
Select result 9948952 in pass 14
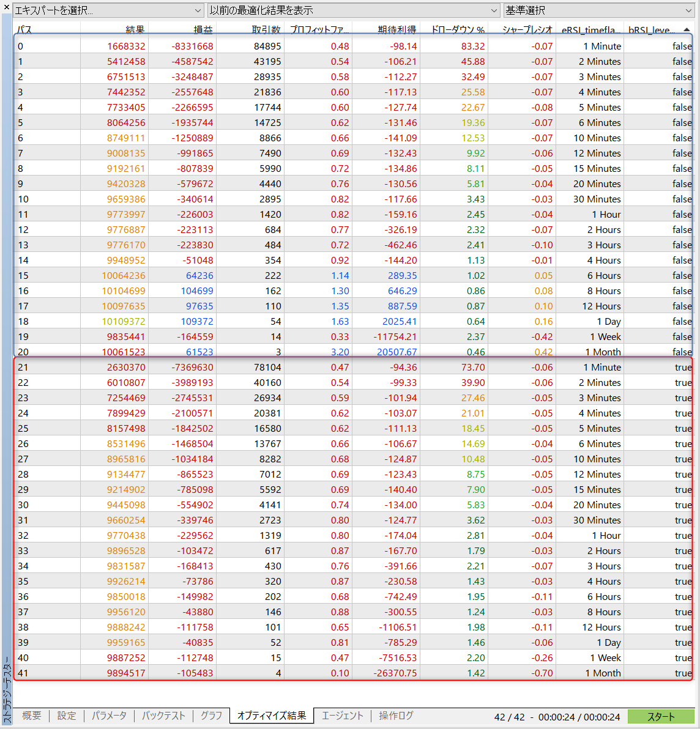126,260
